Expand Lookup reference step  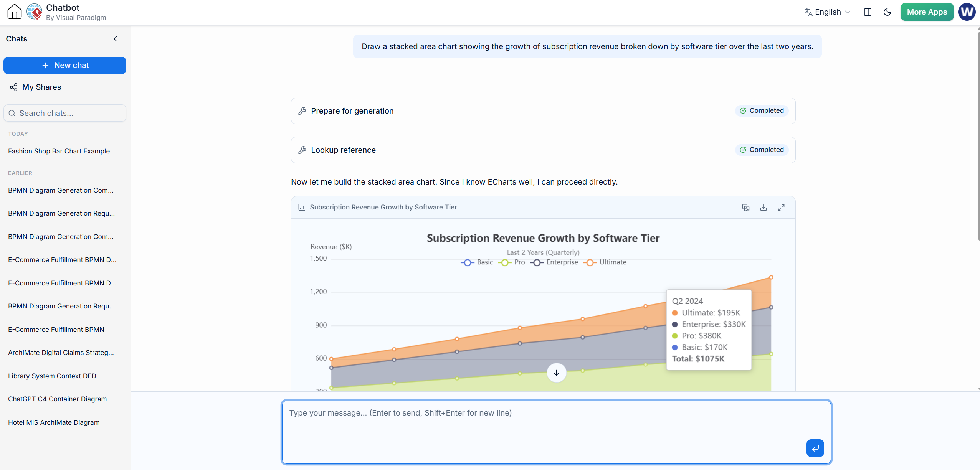pos(543,150)
